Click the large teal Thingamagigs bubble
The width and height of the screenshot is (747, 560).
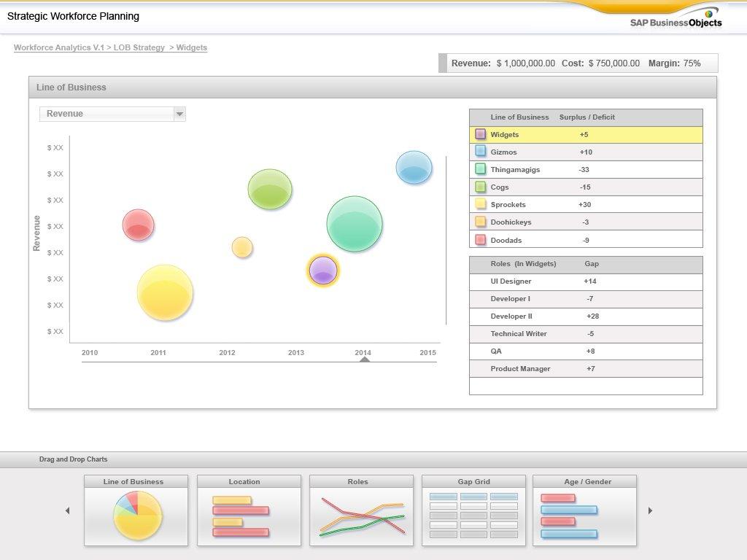coord(355,224)
